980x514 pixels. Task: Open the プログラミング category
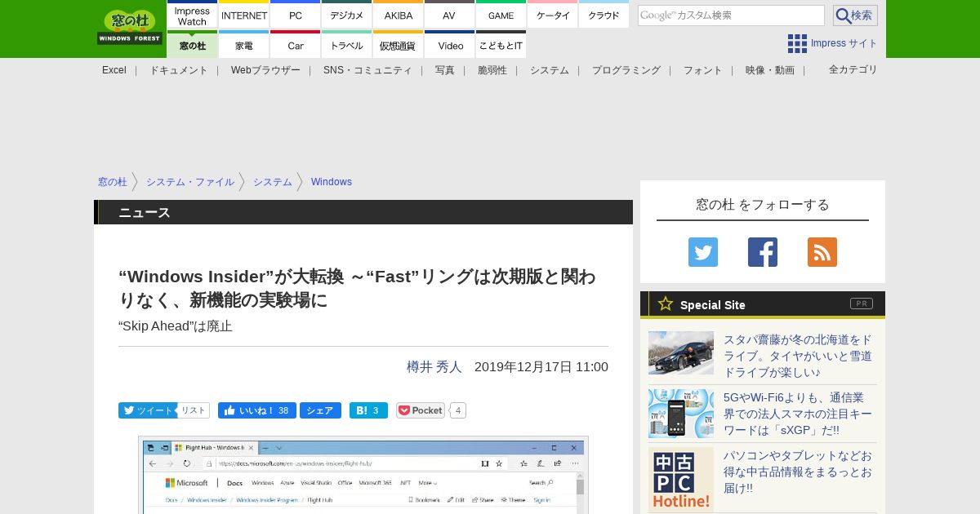point(626,70)
